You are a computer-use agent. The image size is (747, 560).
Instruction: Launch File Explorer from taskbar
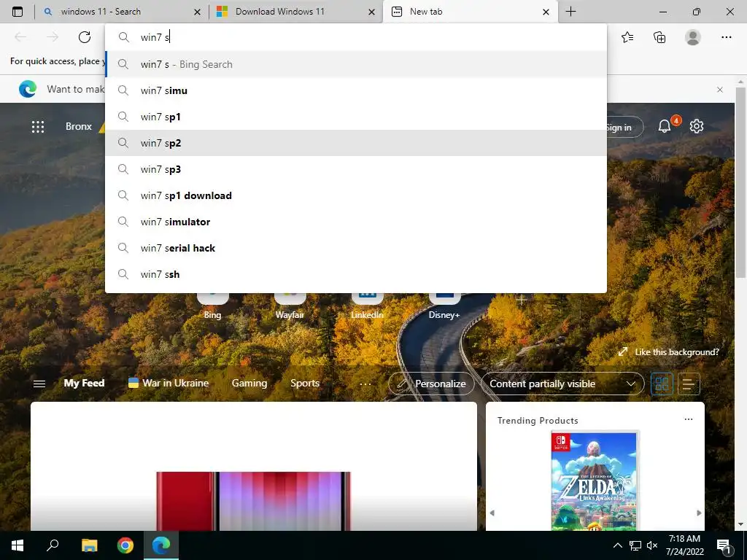click(89, 545)
